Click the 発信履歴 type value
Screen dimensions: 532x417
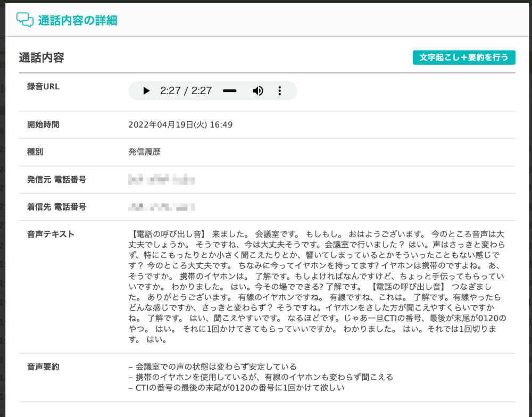pos(144,152)
